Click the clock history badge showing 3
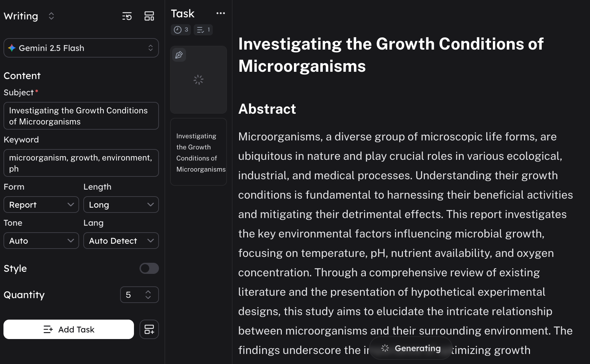Viewport: 590px width, 364px height. (181, 30)
